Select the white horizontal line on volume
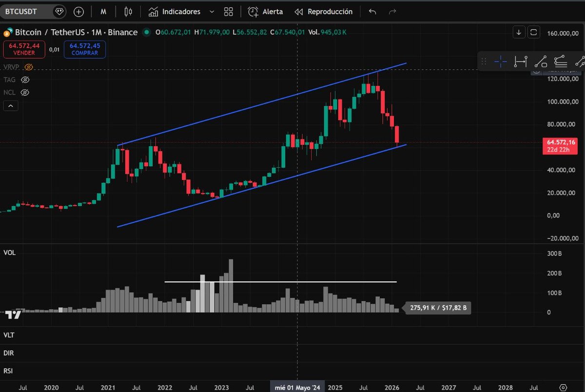The height and width of the screenshot is (392, 585). pos(280,282)
